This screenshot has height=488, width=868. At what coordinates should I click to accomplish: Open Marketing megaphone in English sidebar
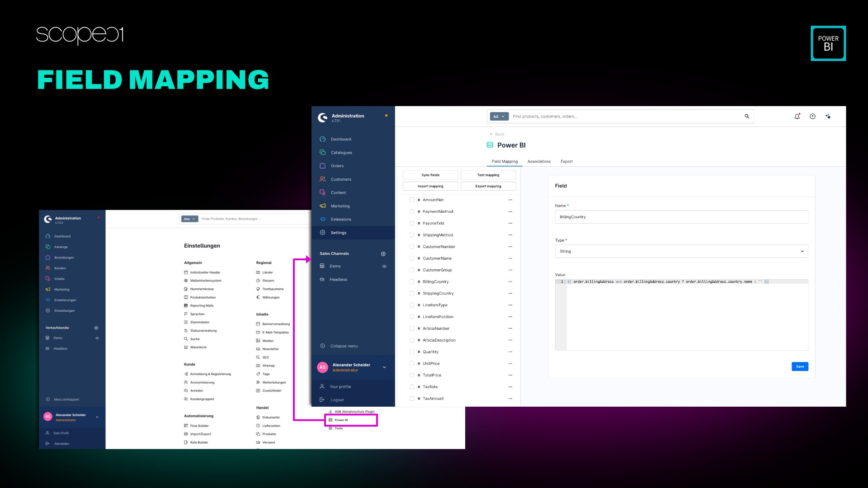click(x=323, y=206)
